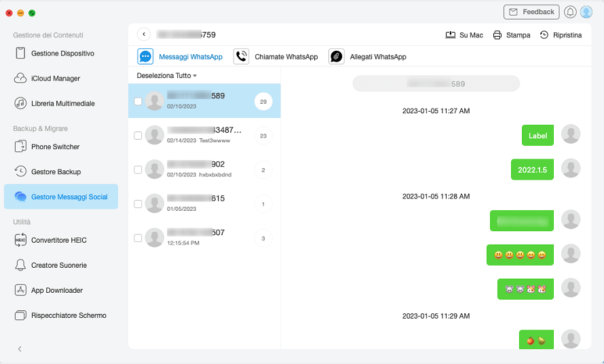
Task: Collapse the left sidebar with the chevron
Action: click(20, 348)
